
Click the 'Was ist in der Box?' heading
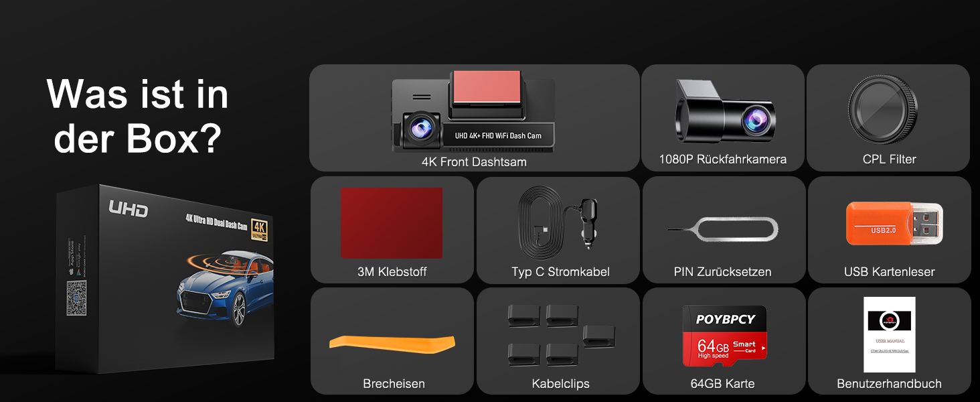click(x=138, y=117)
